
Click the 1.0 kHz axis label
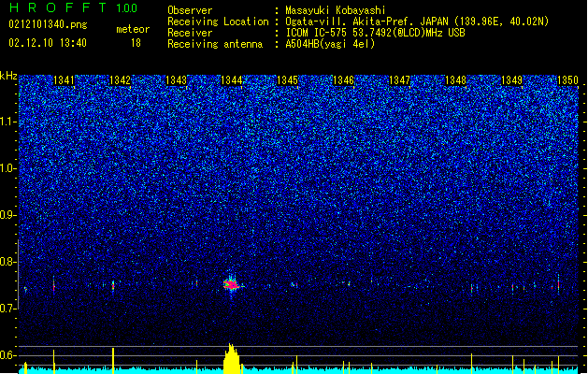[x=7, y=168]
